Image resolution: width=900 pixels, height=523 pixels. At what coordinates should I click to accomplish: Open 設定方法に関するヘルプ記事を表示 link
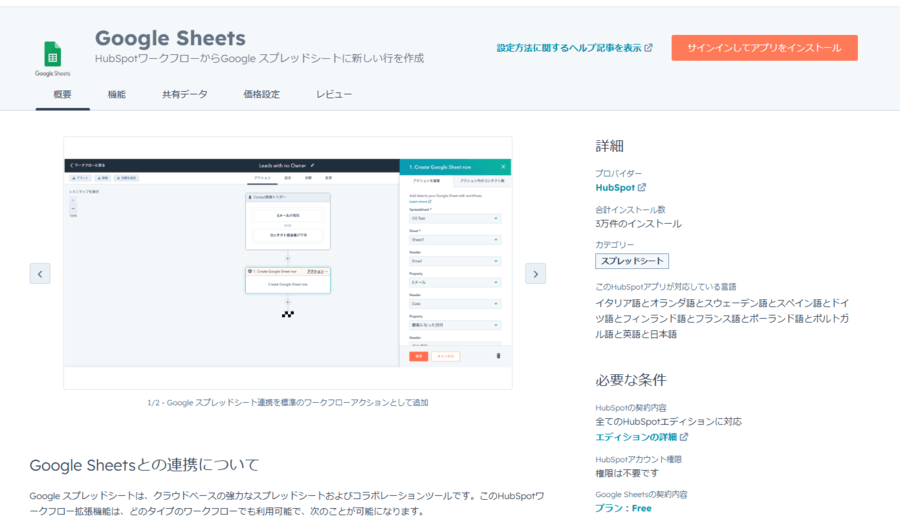(569, 48)
